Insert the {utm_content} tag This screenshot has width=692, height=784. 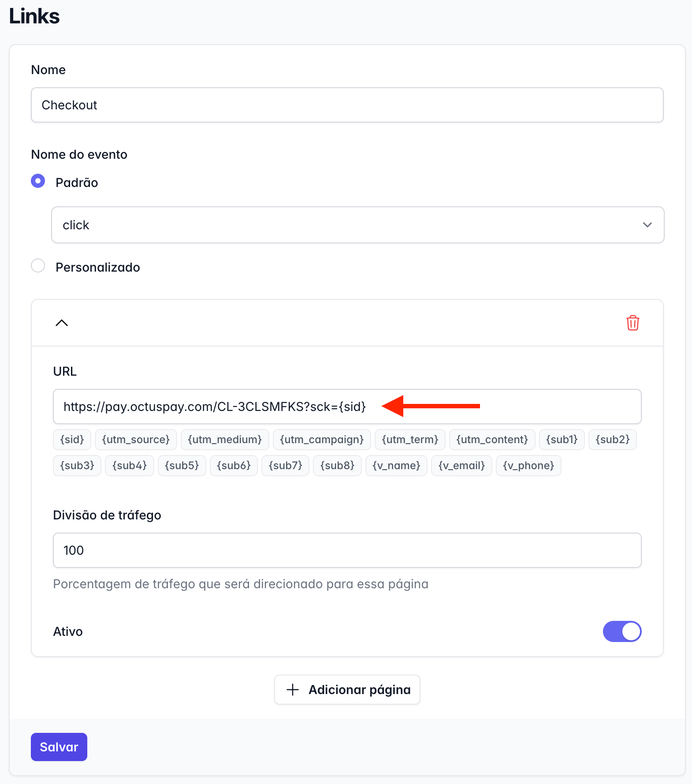pos(492,440)
